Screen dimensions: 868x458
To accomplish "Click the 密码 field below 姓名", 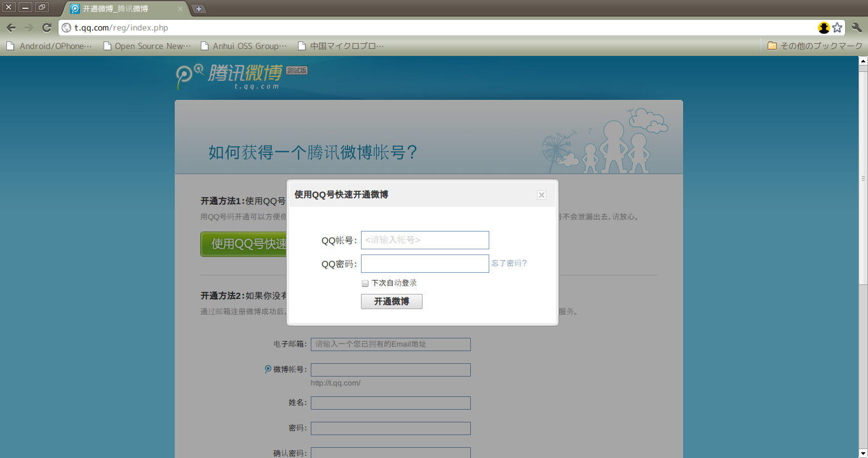I will pyautogui.click(x=391, y=428).
